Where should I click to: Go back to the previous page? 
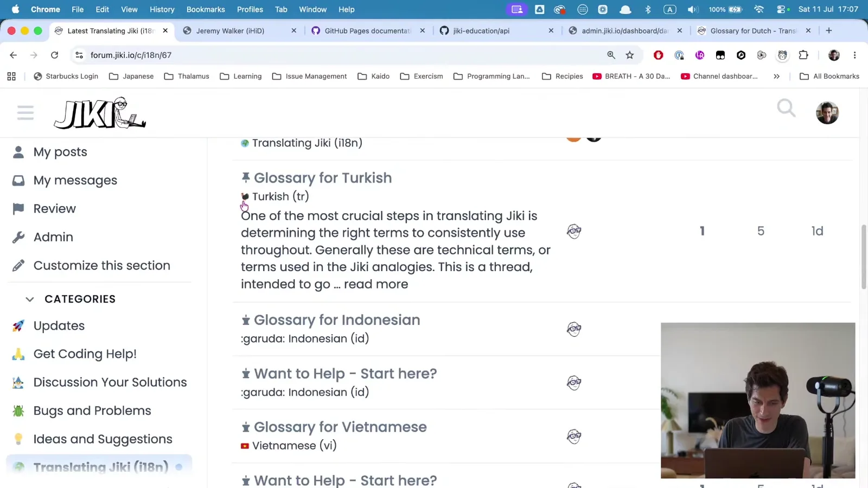click(14, 55)
